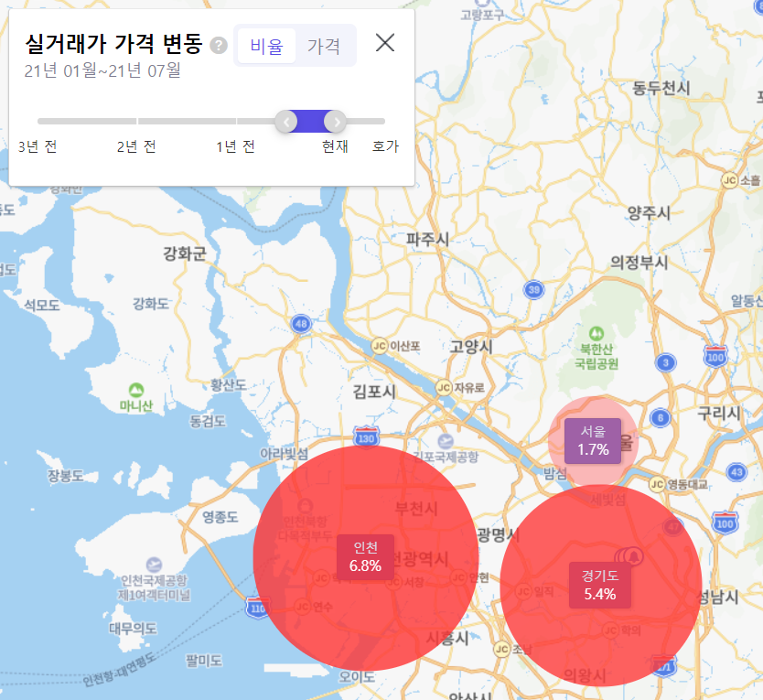763x700 pixels.
Task: Switch to 비율 view mode
Action: click(267, 46)
